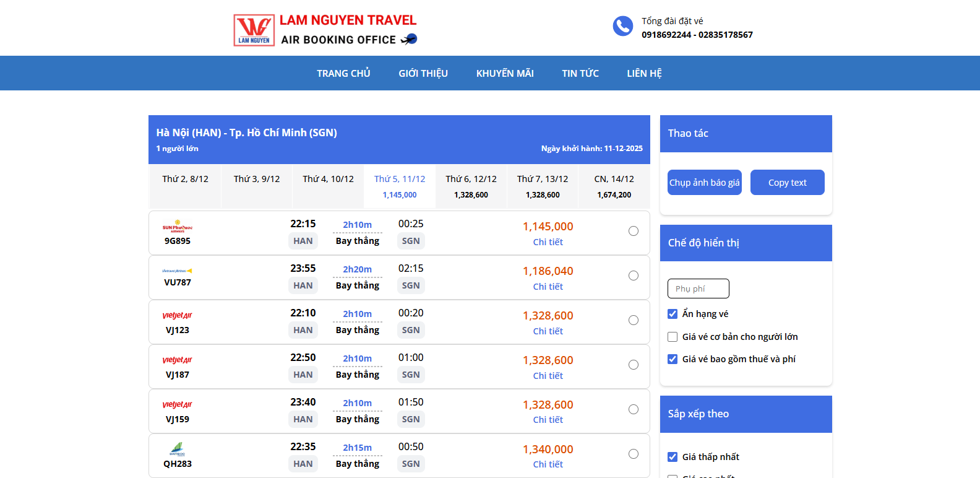Viewport: 980px width, 478px height.
Task: Click the Vietjet Air logo for VJ187
Action: tap(178, 360)
